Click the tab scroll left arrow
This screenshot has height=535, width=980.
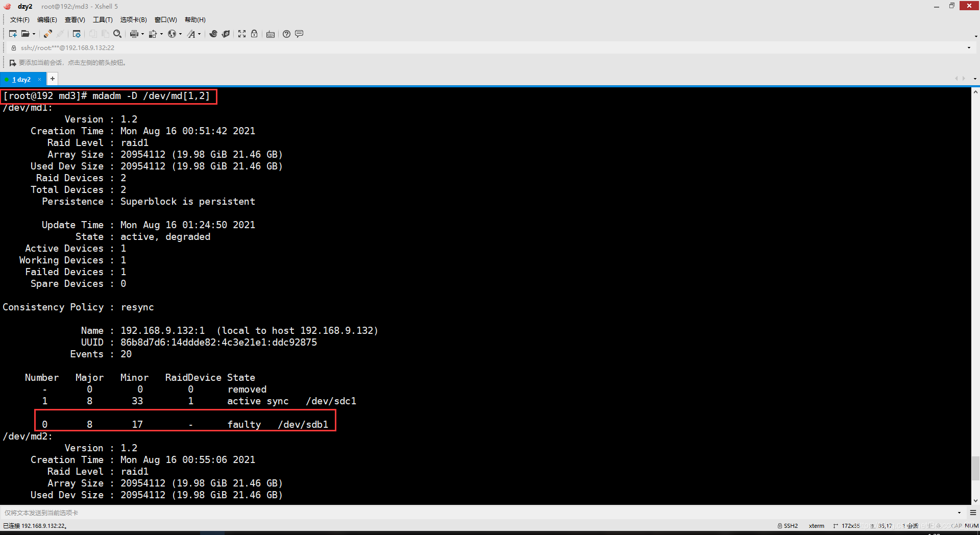[956, 79]
